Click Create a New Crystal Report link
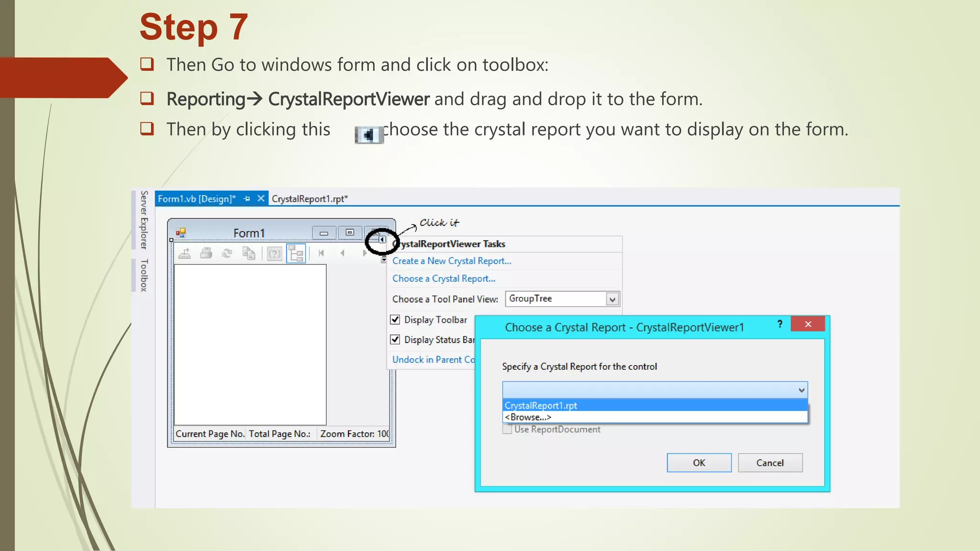Image resolution: width=980 pixels, height=551 pixels. tap(452, 261)
